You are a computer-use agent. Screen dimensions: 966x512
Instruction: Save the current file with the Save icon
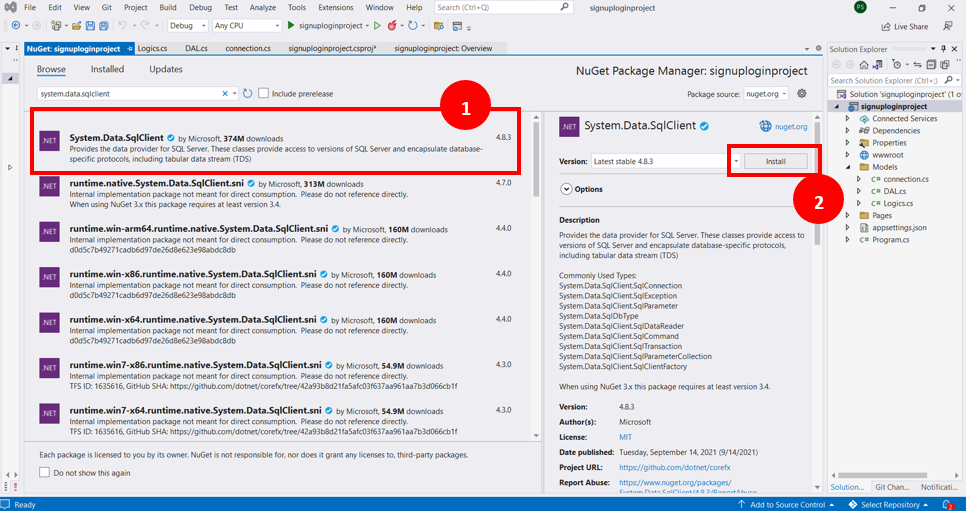[x=90, y=26]
